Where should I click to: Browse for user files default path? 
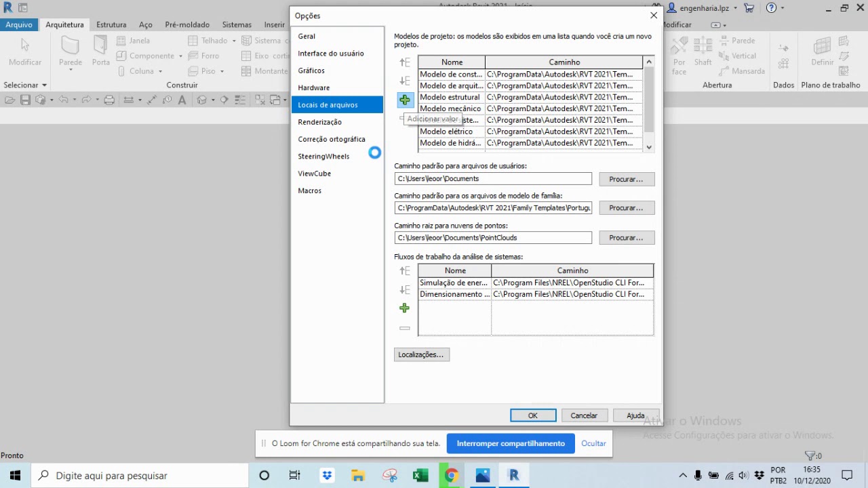point(626,179)
